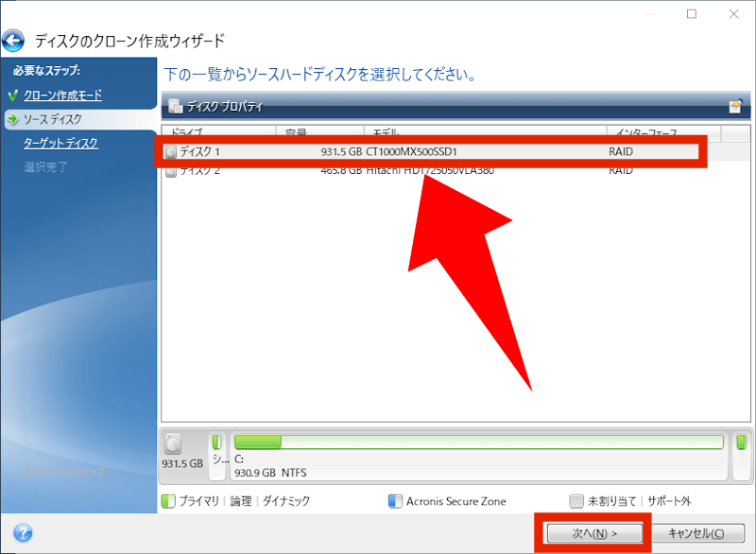This screenshot has height=554, width=756.
Task: Click the green checkmark next to クローン作成モード
Action: 13,95
